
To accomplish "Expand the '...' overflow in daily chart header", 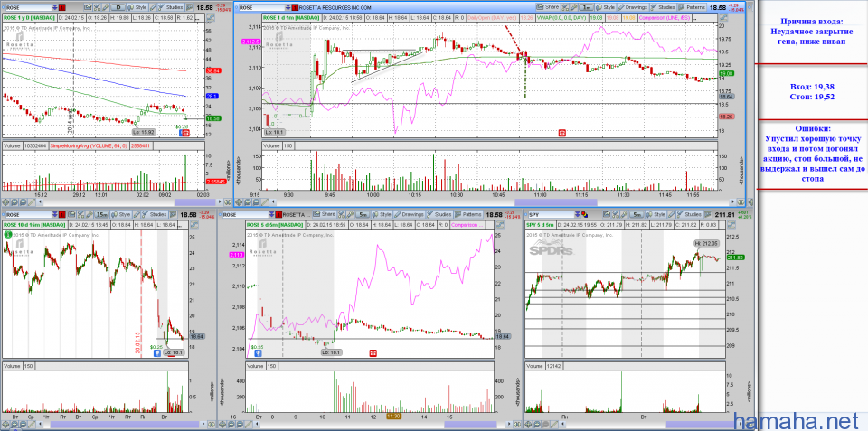I will [x=199, y=18].
